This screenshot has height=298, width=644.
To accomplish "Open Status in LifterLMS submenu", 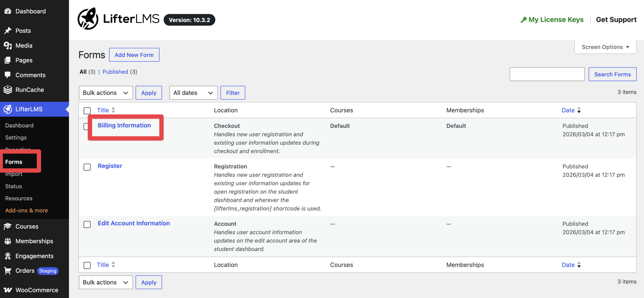I will (x=14, y=186).
